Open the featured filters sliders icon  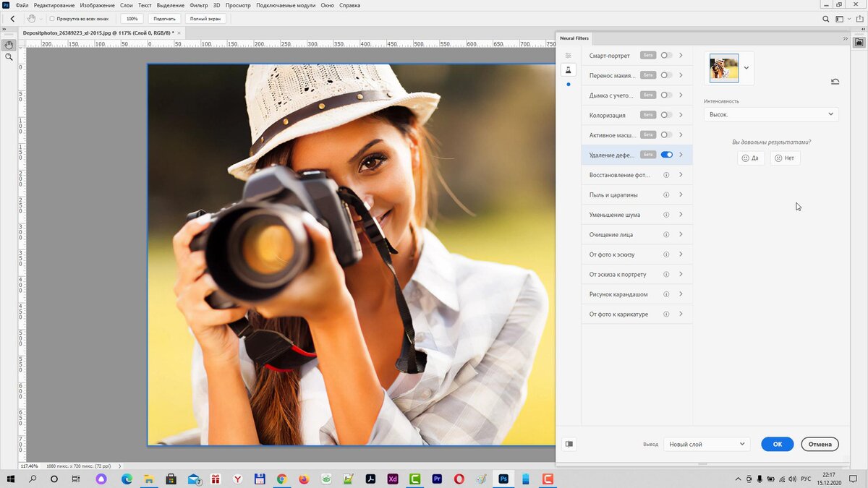point(569,56)
